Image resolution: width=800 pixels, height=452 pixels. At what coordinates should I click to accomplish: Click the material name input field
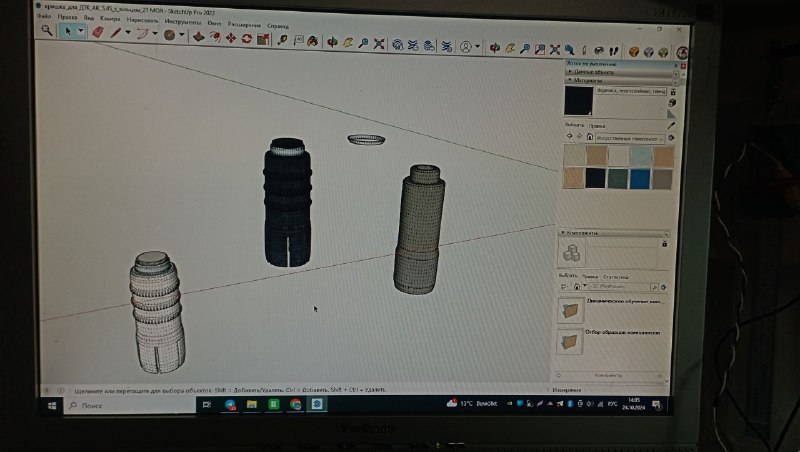(631, 91)
